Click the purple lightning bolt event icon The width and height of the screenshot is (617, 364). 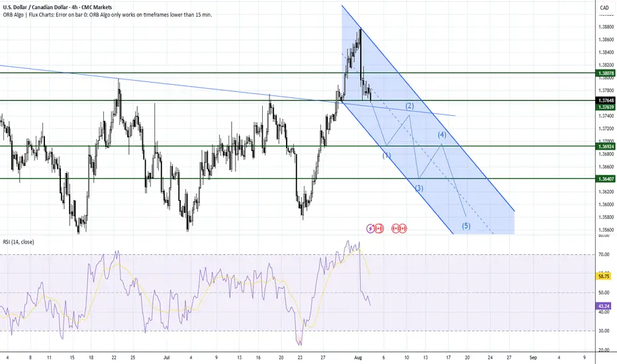(370, 228)
